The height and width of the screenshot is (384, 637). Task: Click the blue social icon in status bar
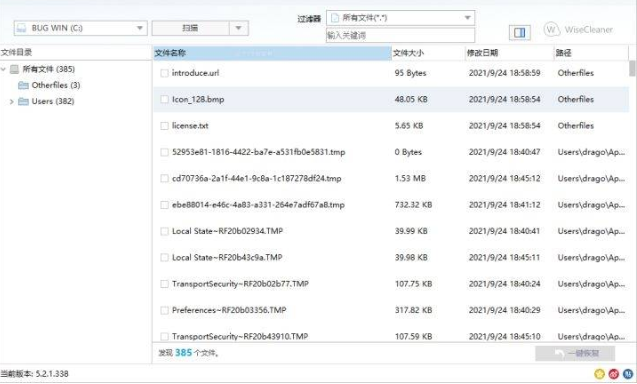pos(628,373)
